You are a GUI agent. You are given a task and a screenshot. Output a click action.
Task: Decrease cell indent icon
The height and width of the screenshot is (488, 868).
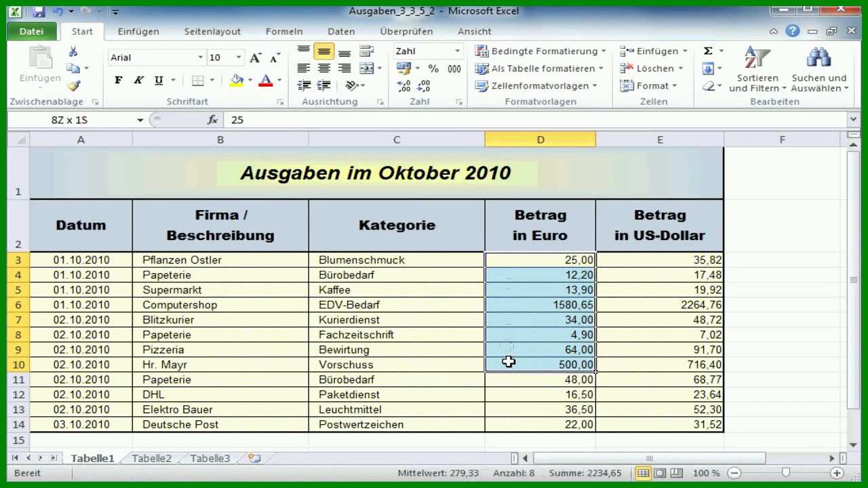coord(304,85)
